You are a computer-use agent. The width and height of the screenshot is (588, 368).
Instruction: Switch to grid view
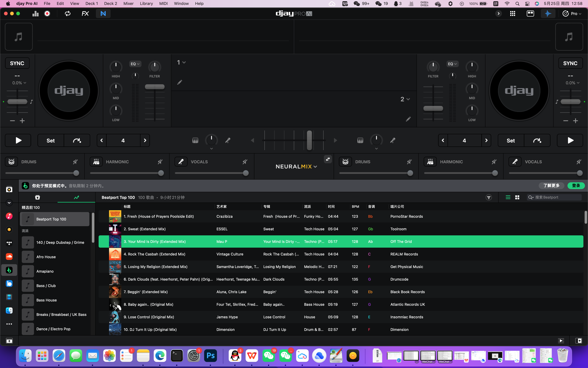(x=517, y=197)
